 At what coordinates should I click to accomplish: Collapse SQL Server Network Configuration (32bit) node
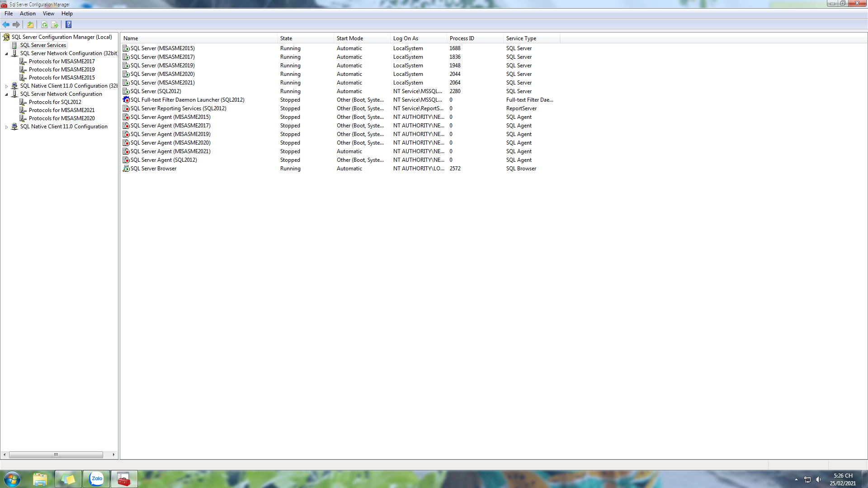point(6,54)
